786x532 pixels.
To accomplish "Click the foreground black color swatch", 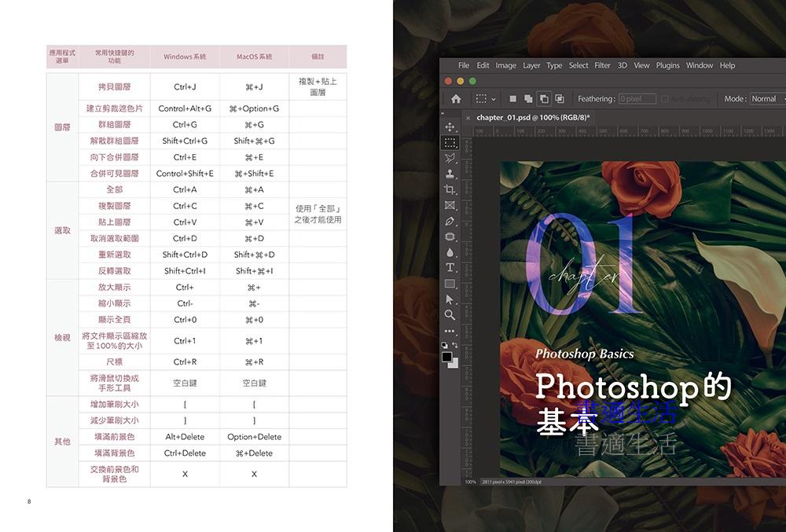I will [446, 357].
